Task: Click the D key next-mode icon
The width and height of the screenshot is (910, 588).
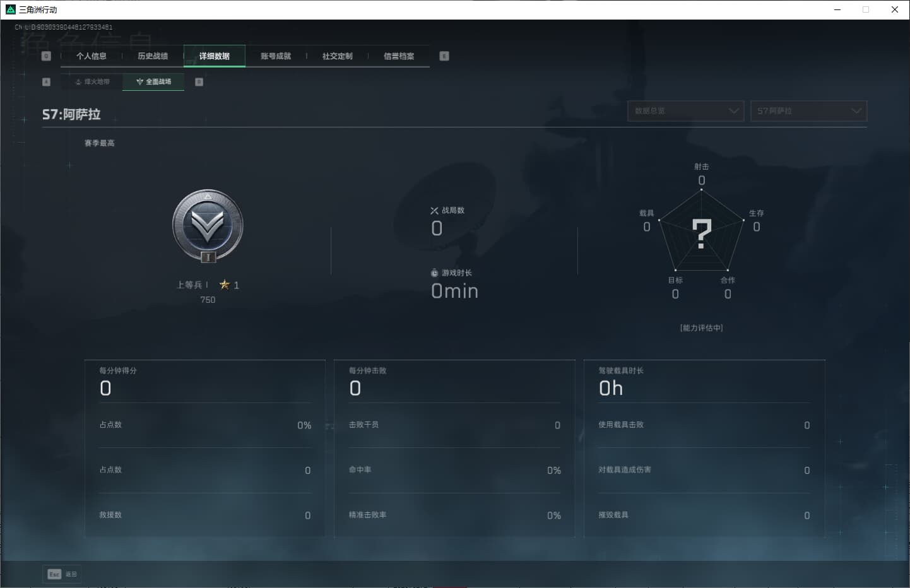Action: (x=199, y=82)
